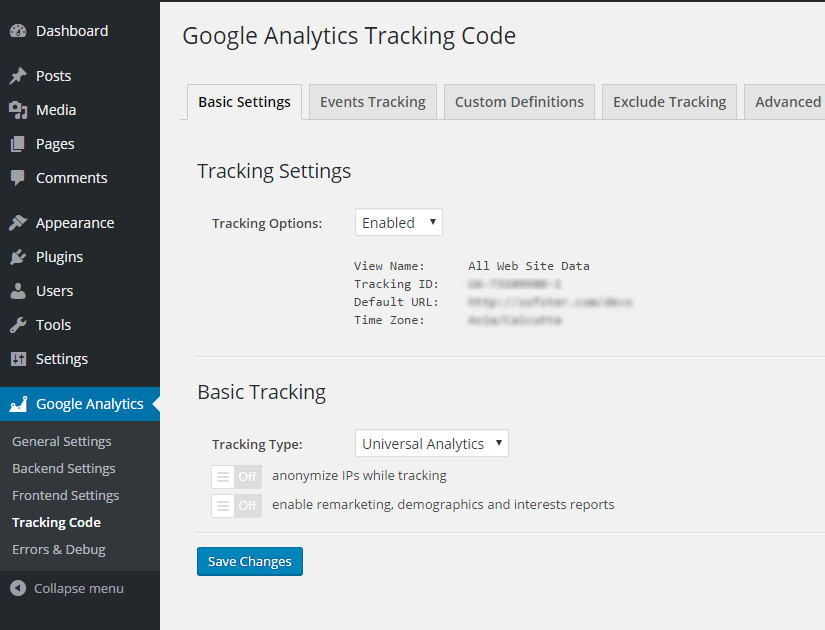The width and height of the screenshot is (825, 630).
Task: Click the Appearance paintbrush icon
Action: click(x=18, y=223)
